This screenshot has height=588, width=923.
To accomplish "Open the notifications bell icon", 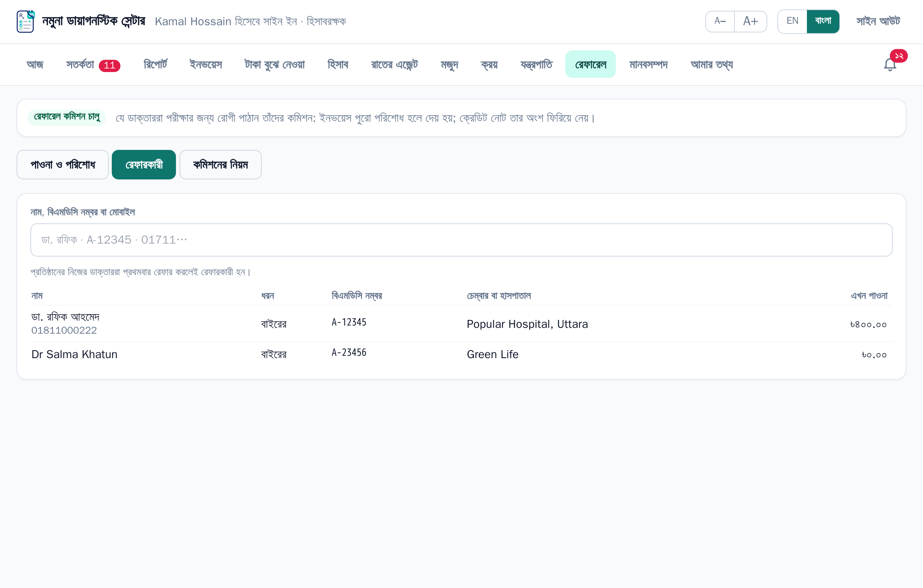I will point(890,64).
